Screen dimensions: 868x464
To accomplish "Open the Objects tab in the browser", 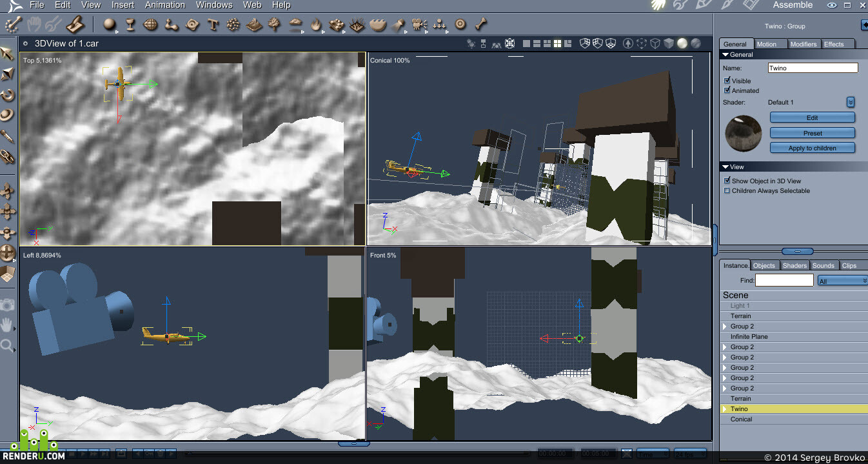I will (x=764, y=265).
